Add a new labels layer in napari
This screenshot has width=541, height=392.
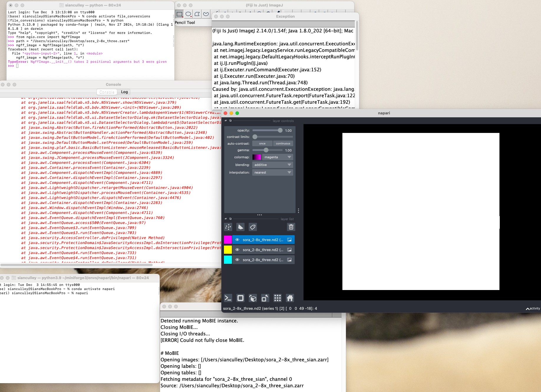(x=253, y=227)
